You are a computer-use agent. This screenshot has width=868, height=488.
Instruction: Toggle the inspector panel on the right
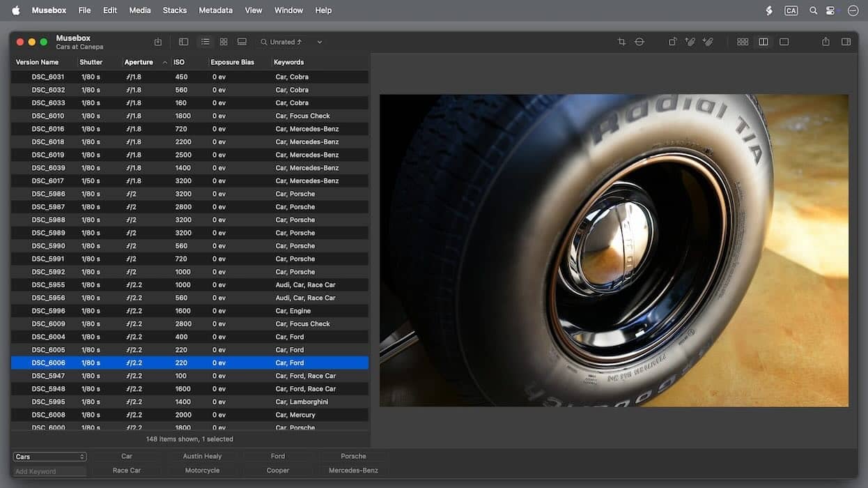846,42
